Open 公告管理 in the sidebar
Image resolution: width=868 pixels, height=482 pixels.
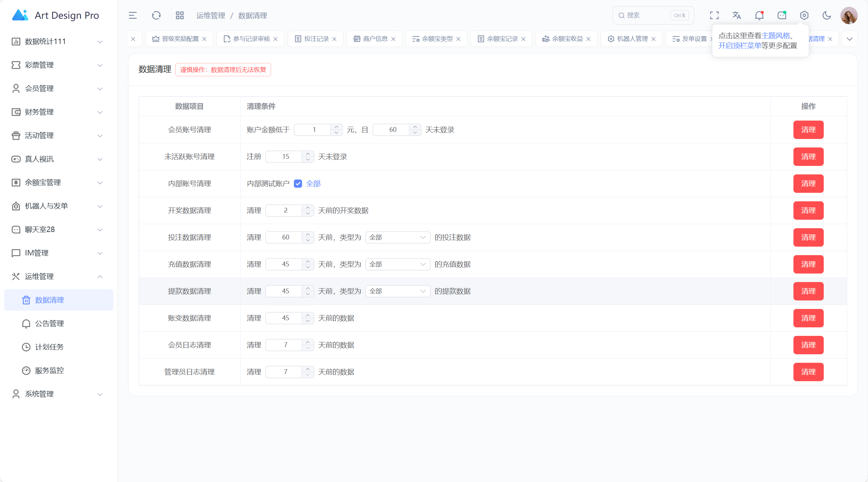(x=59, y=324)
